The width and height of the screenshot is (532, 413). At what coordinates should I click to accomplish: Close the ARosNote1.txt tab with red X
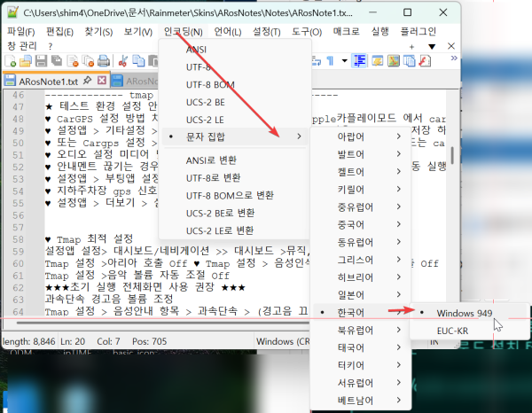point(102,81)
